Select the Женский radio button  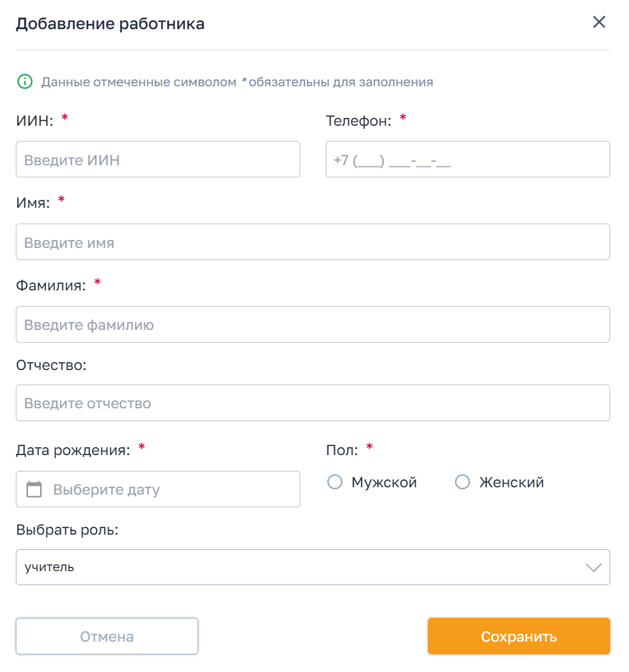(x=462, y=482)
